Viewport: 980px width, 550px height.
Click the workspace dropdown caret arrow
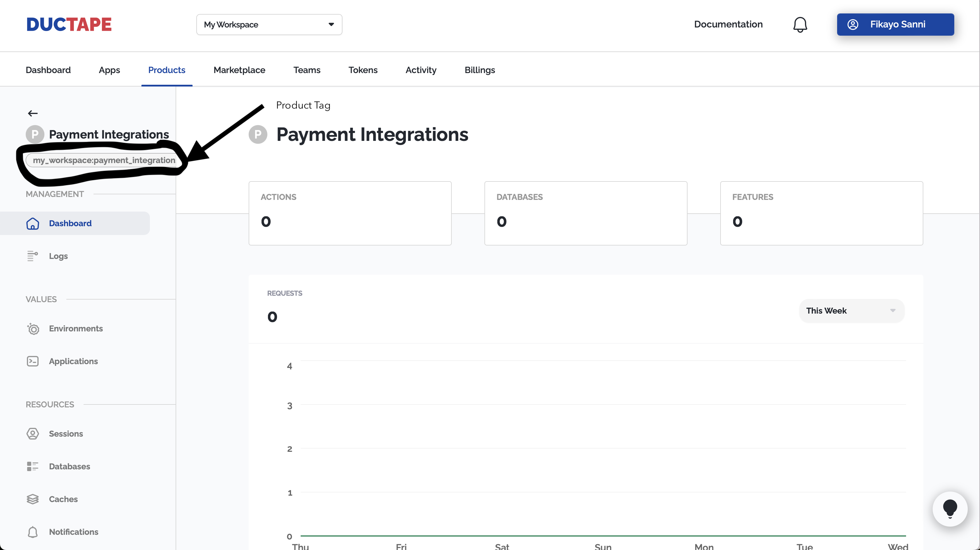[x=331, y=24]
